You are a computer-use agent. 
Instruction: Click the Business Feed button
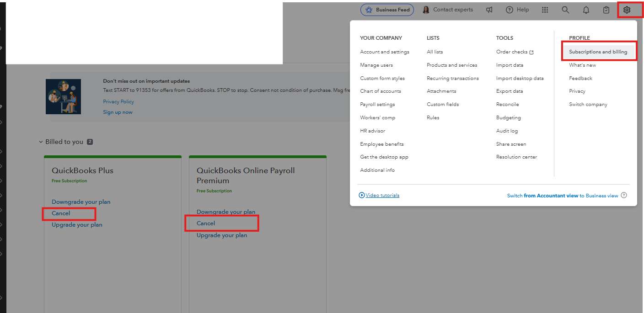[x=387, y=10]
